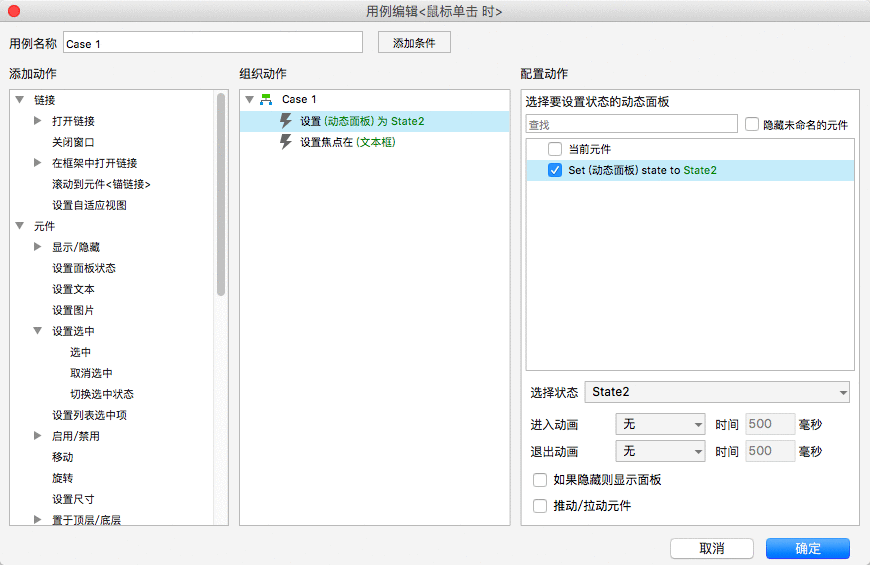Collapse Case 1 in 组织动作
The image size is (870, 565).
[x=250, y=99]
